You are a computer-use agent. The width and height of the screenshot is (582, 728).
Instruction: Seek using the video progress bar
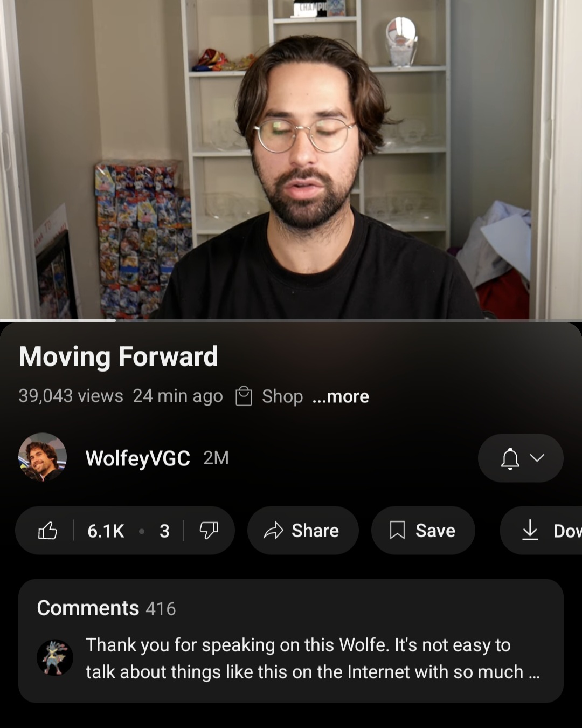pyautogui.click(x=291, y=320)
